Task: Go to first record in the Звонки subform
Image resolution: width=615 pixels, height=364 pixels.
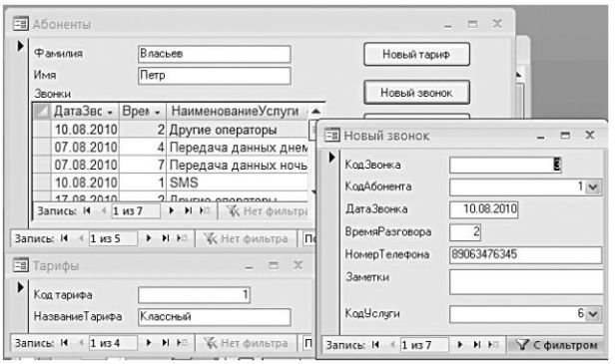Action: (87, 211)
